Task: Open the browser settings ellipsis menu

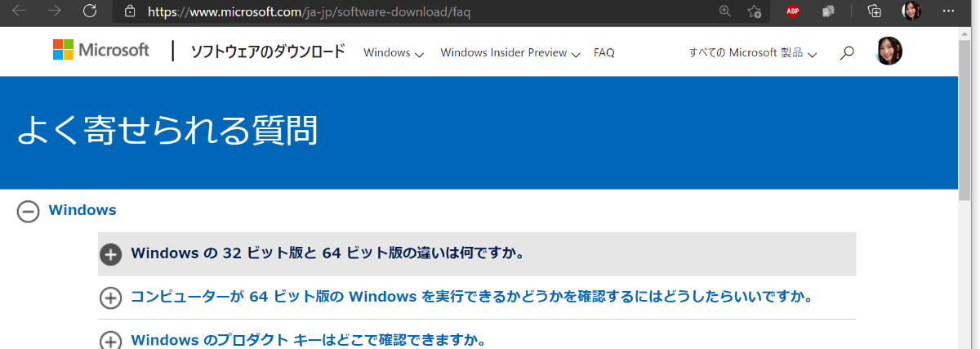Action: point(947,11)
